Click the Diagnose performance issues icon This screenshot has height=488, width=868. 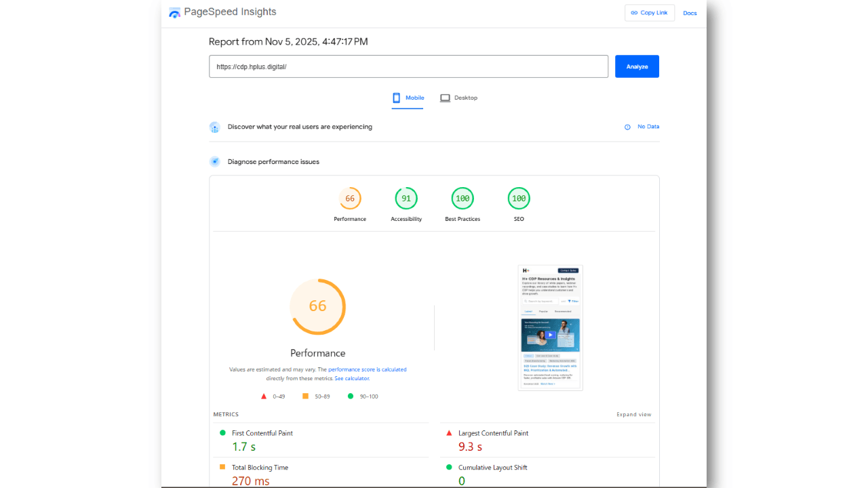tap(215, 162)
